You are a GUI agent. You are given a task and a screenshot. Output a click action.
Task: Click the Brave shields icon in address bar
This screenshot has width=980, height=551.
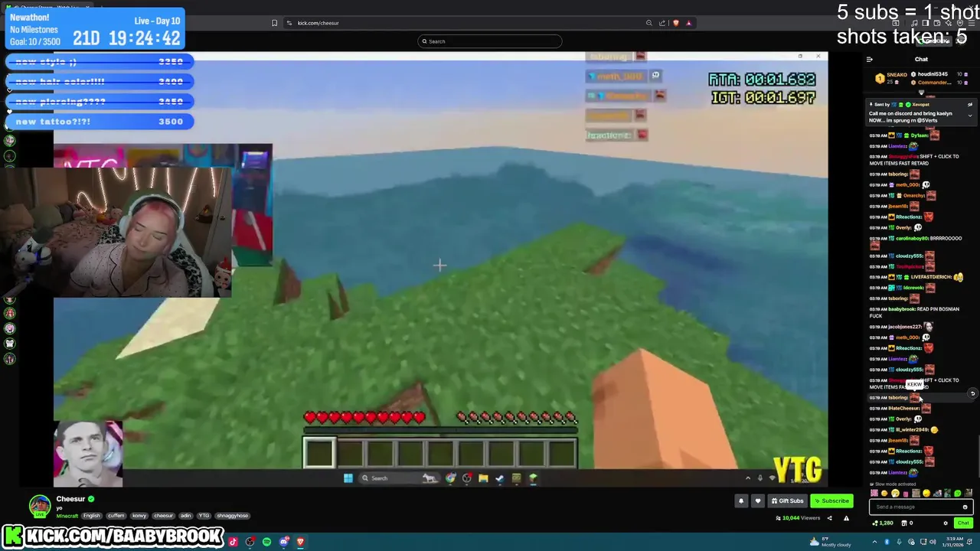(x=675, y=23)
